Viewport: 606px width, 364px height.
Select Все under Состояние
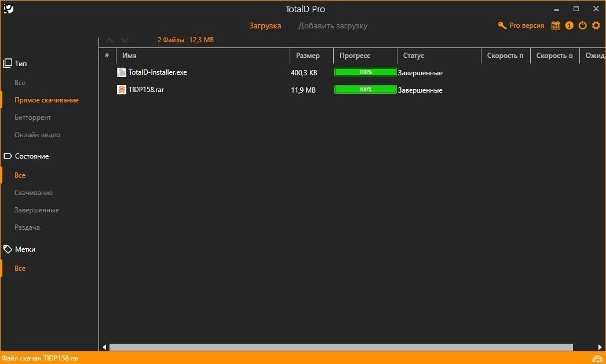point(20,175)
